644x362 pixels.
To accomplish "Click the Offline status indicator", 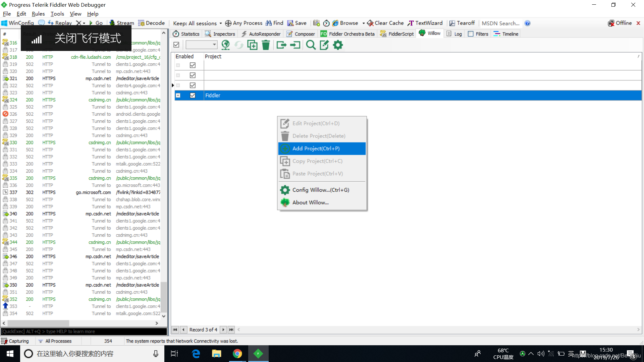I will pyautogui.click(x=620, y=23).
